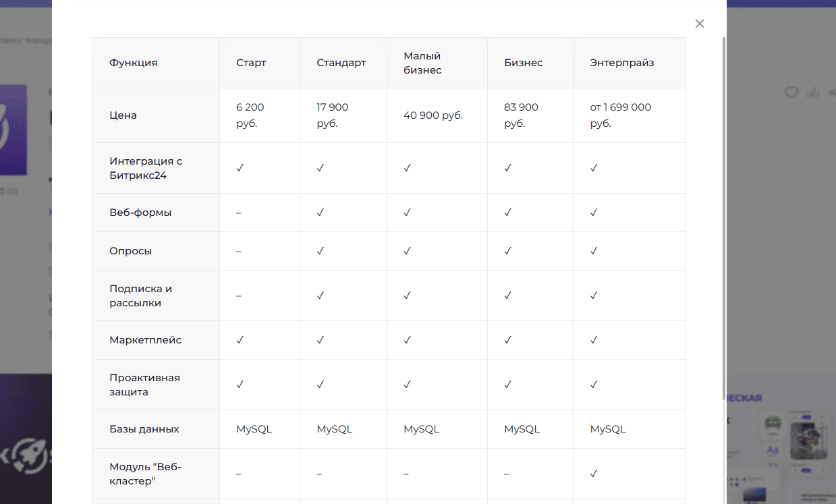Click the Старт checkmark for Интеграция с Битрикс24
This screenshot has height=504, width=836.
tap(240, 168)
